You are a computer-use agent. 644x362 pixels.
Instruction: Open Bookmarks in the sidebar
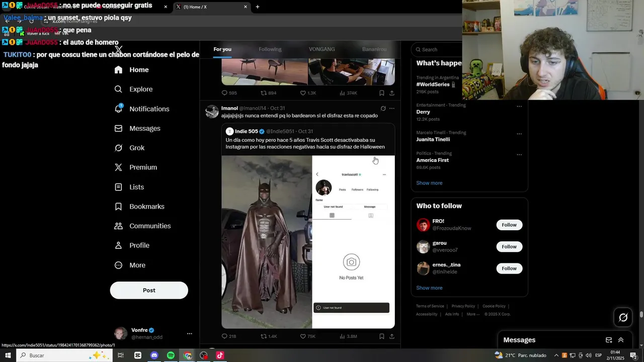pyautogui.click(x=139, y=207)
